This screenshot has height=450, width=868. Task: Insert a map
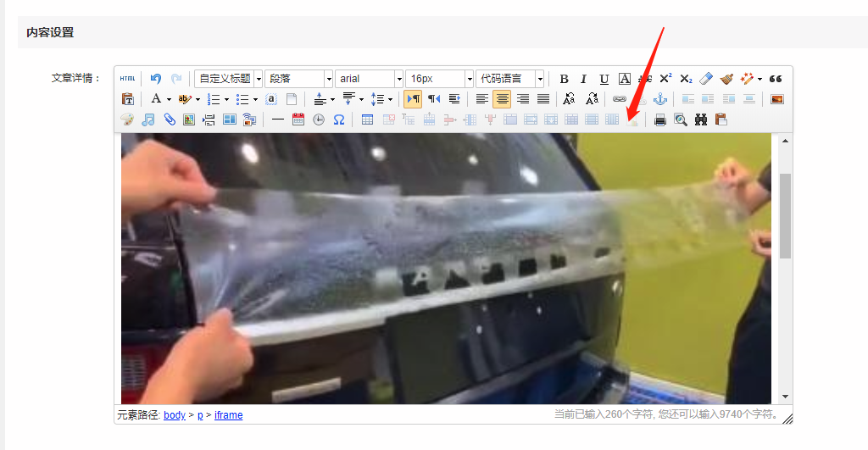(x=189, y=119)
